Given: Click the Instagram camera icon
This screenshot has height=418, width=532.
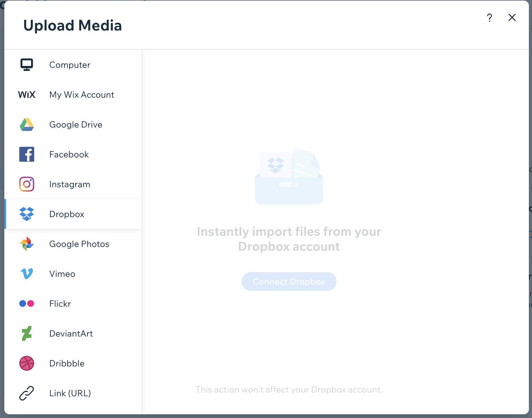Looking at the screenshot, I should [27, 184].
